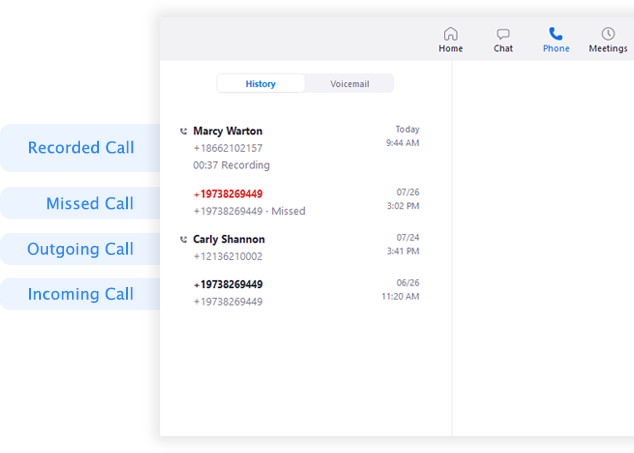Select the Marcy Warton call entry
The width and height of the screenshot is (634, 453).
point(299,148)
